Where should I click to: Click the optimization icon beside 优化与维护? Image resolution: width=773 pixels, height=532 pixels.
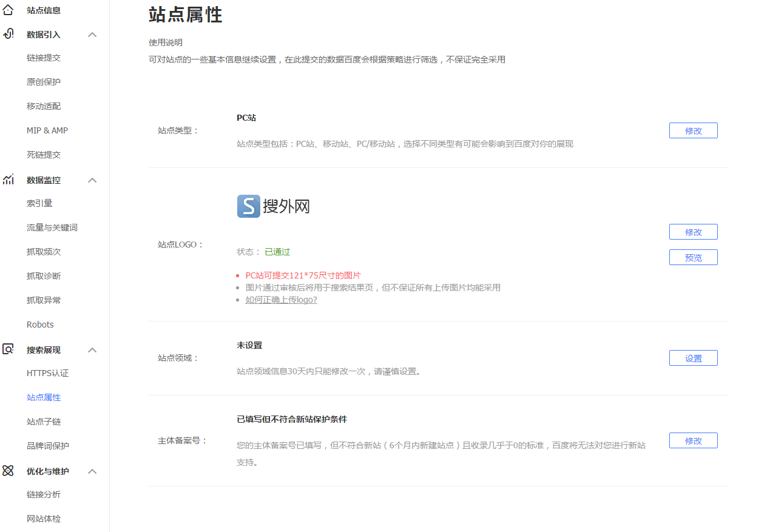[8, 471]
